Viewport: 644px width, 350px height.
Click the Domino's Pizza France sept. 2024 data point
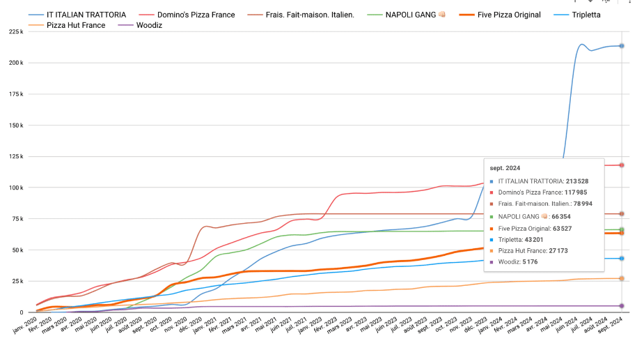coord(622,165)
